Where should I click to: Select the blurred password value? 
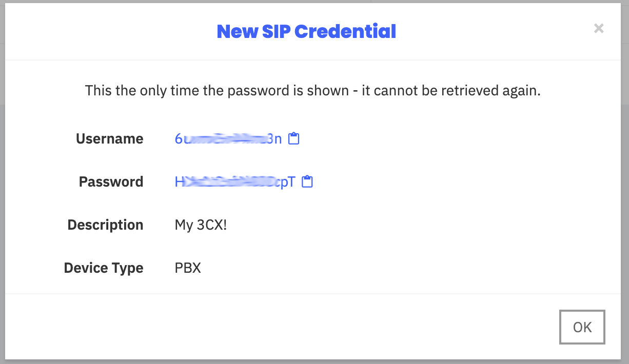click(x=235, y=181)
